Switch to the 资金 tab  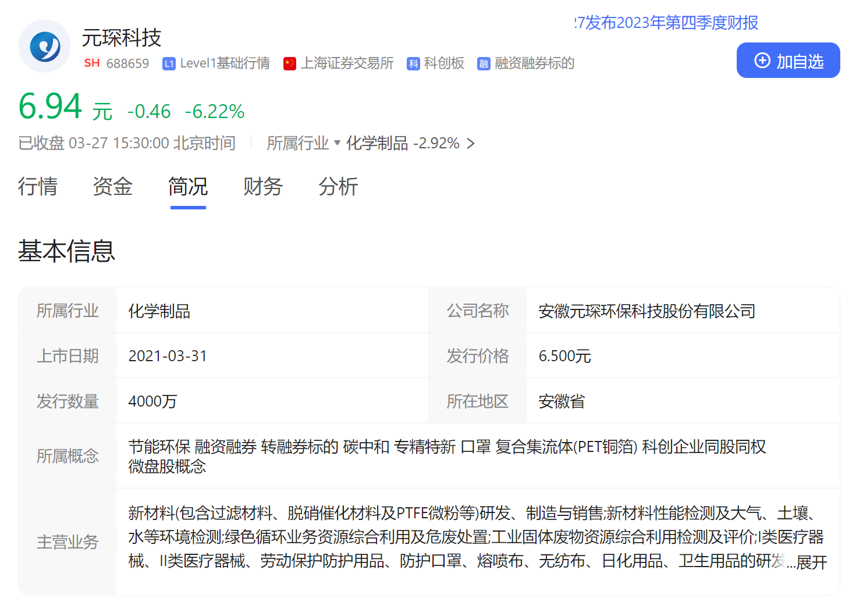113,187
